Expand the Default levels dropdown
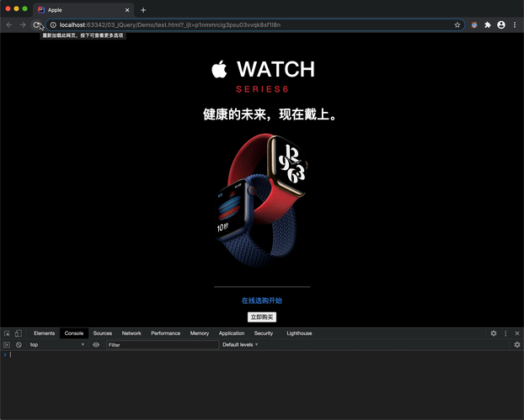This screenshot has width=524, height=420. tap(240, 345)
